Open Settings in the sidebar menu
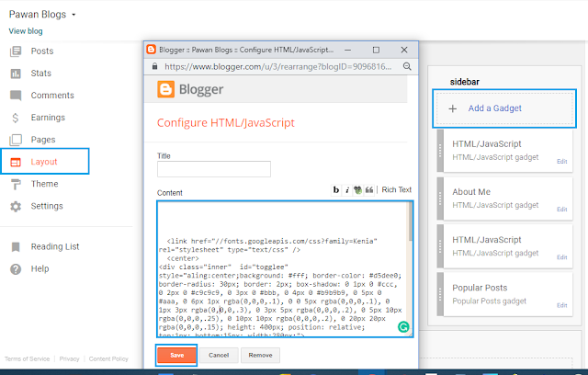The image size is (588, 375). pos(47,206)
